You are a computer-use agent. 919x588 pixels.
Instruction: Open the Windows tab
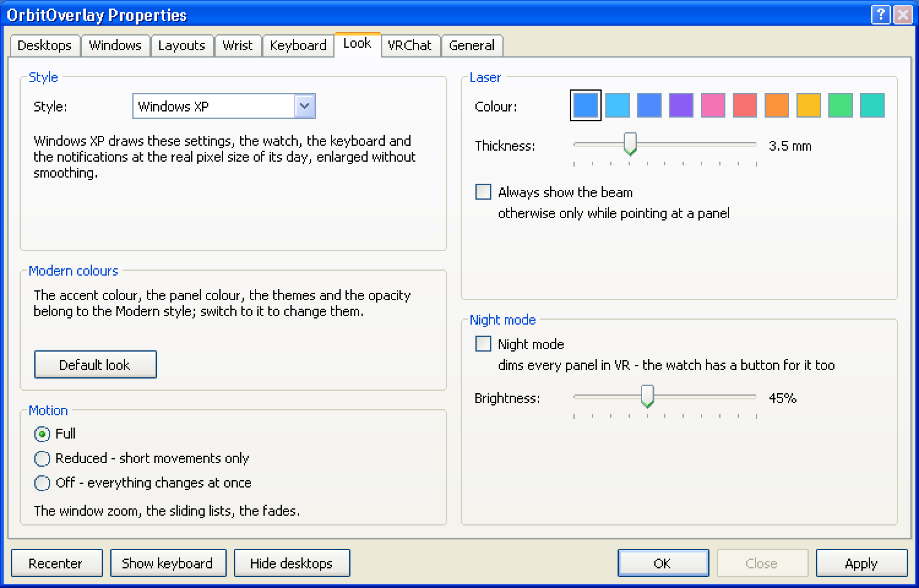click(x=115, y=45)
